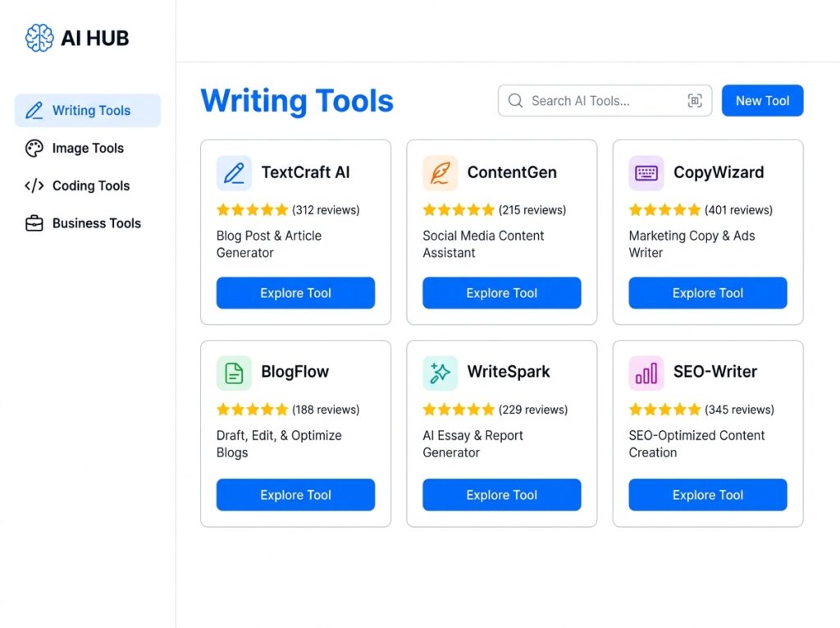Click 'Draft, Edit, & Optimize Blogs' description

279,444
